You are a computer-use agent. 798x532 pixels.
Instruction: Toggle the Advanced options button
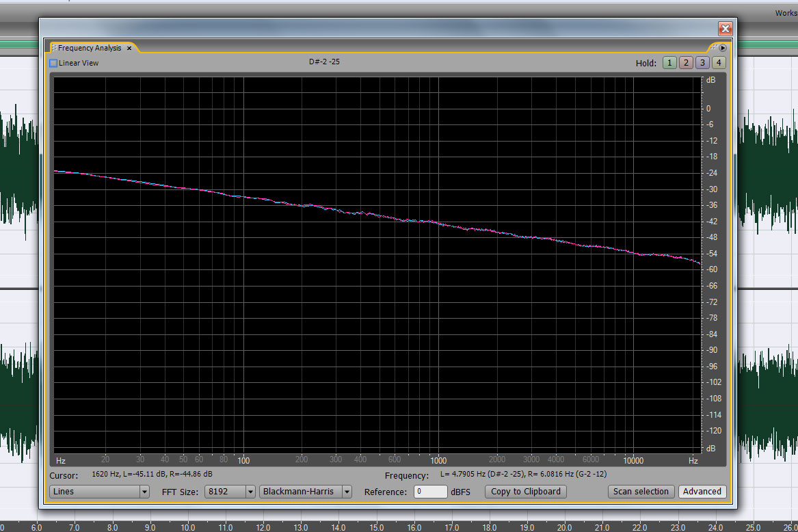702,492
